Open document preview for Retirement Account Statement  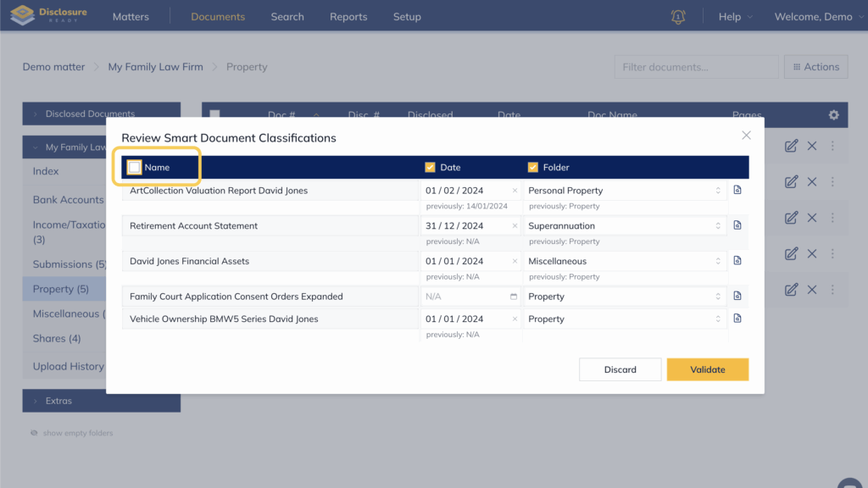tap(737, 226)
